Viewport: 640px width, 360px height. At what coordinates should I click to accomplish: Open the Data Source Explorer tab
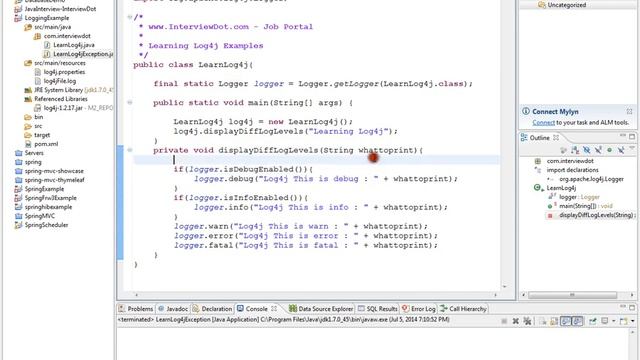click(x=321, y=309)
